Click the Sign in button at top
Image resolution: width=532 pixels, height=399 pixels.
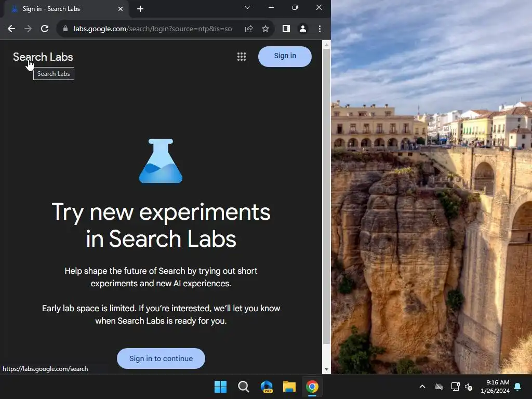[x=285, y=56]
